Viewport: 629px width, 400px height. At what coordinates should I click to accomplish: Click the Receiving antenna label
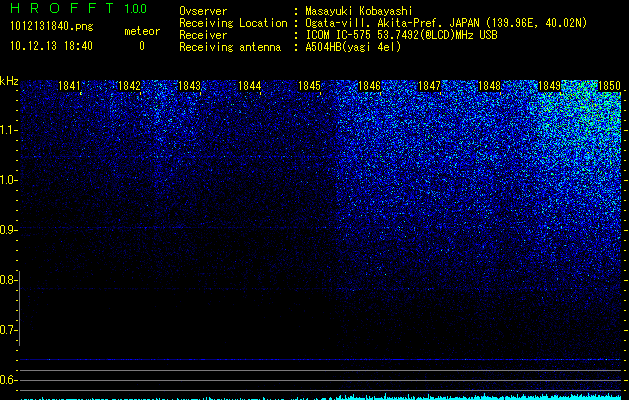click(x=230, y=47)
